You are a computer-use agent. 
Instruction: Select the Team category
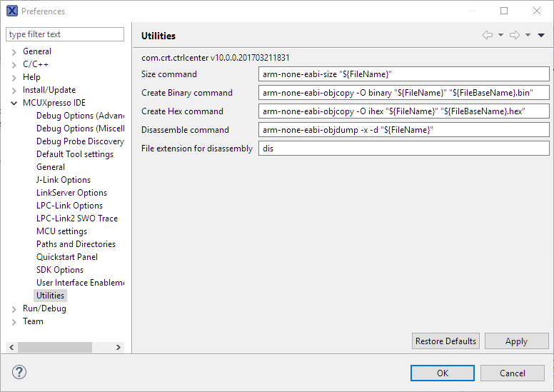pos(33,321)
